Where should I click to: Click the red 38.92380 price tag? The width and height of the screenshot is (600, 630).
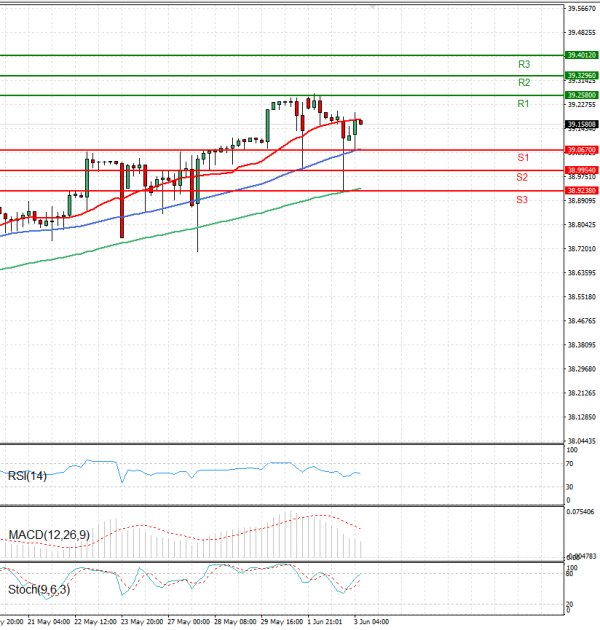582,190
